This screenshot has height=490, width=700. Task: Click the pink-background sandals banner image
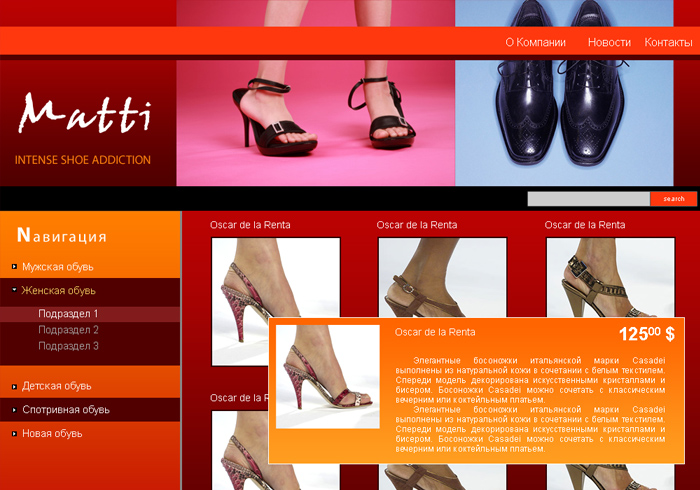tap(316, 123)
